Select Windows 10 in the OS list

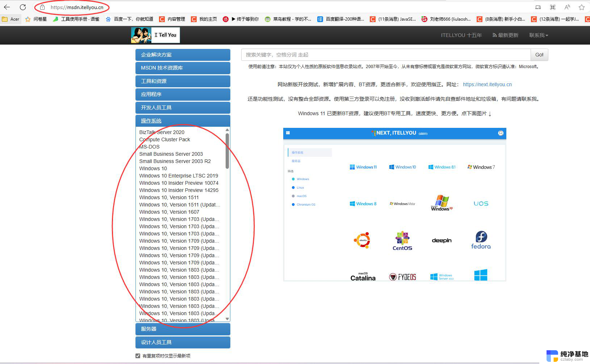click(x=153, y=168)
